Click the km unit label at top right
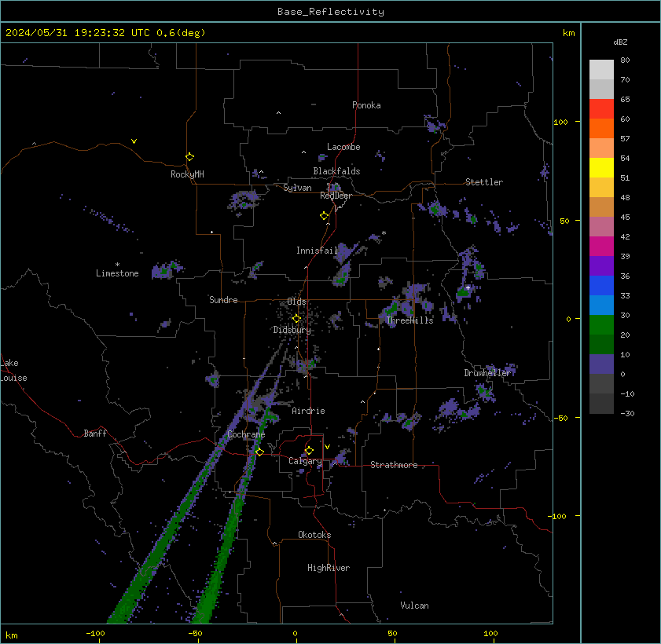Viewport: 661px width, 644px height. [569, 33]
